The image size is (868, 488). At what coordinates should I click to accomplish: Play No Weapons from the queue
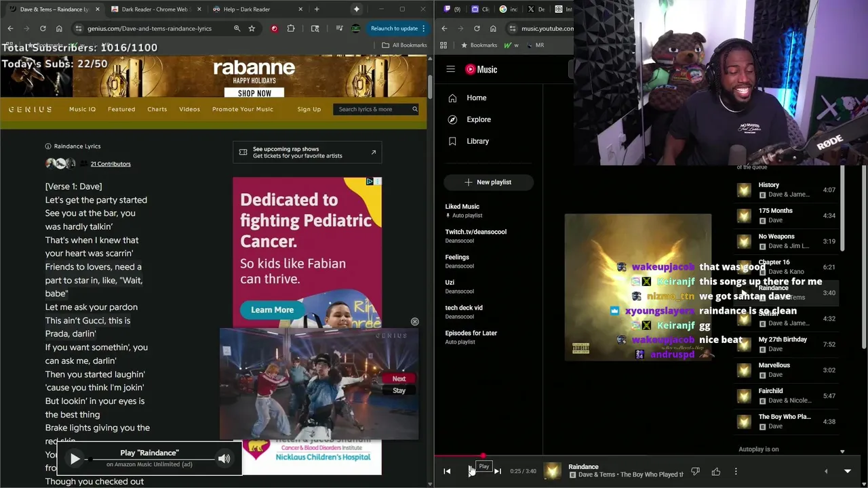tap(787, 241)
